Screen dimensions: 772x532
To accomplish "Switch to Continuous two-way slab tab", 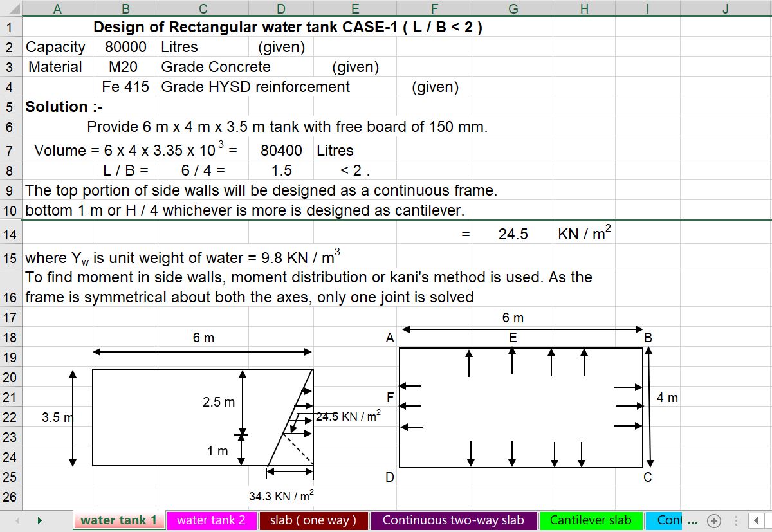I will (454, 520).
